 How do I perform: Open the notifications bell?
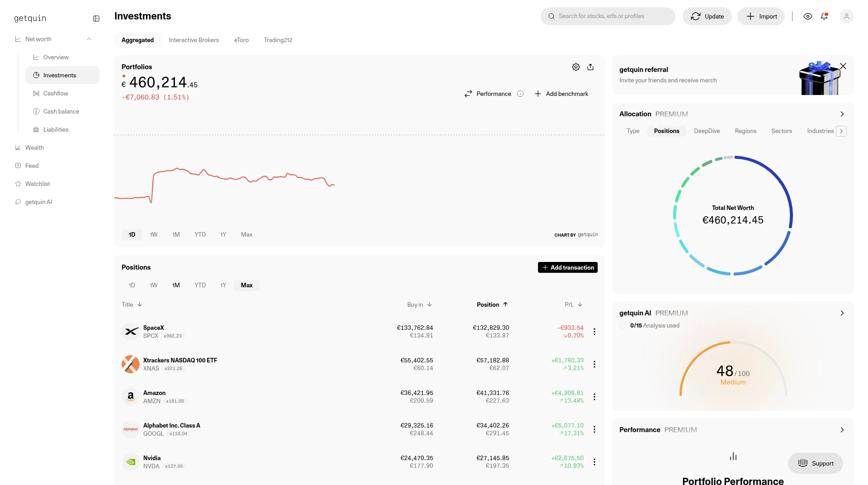point(825,16)
